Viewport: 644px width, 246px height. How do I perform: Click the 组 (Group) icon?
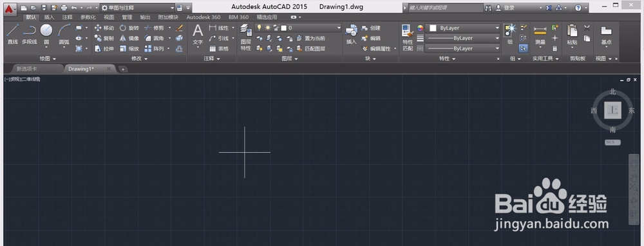[x=509, y=34]
